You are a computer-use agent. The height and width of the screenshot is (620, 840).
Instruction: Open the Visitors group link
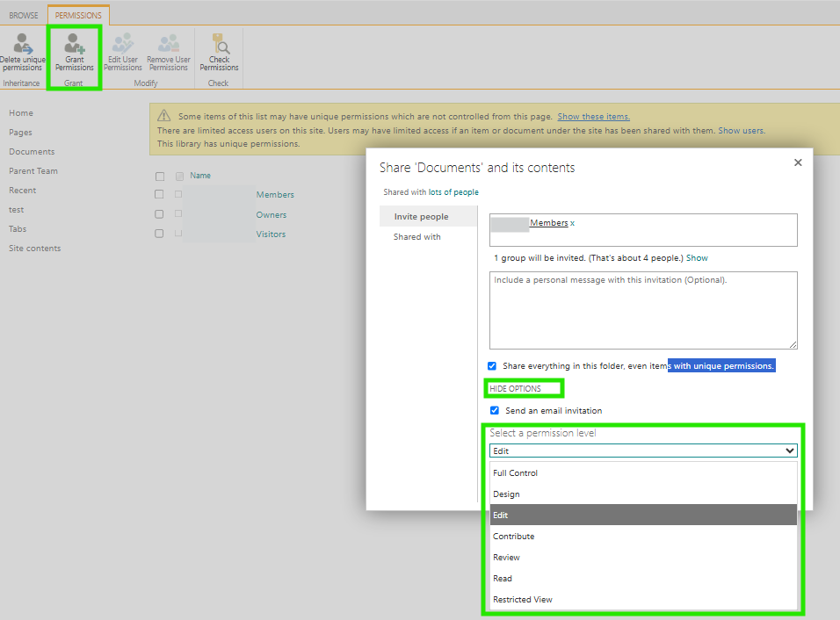[x=271, y=234]
